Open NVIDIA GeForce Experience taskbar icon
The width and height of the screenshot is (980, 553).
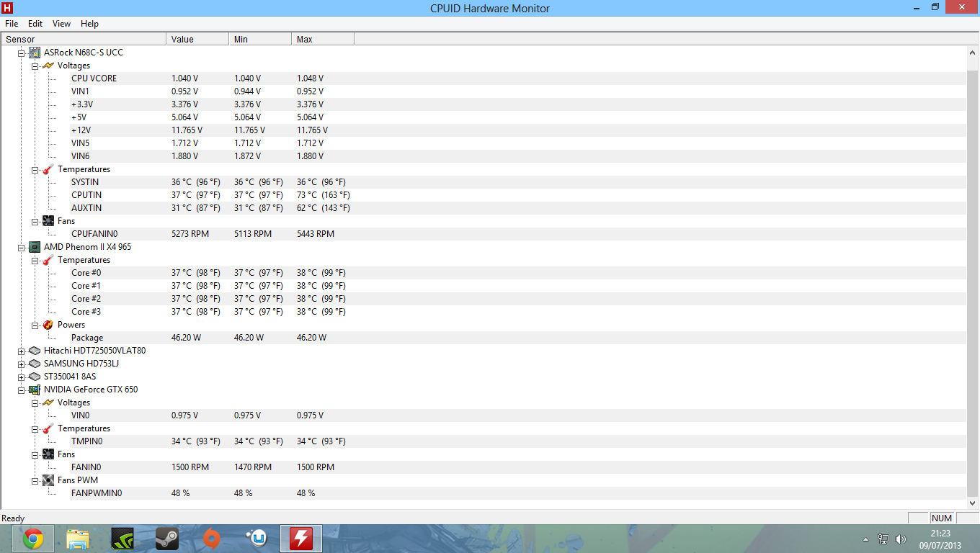click(122, 539)
